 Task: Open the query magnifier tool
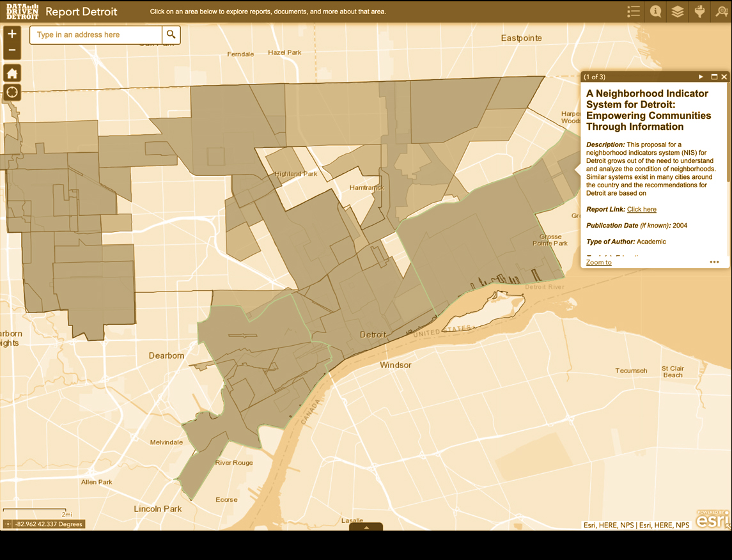(x=720, y=11)
